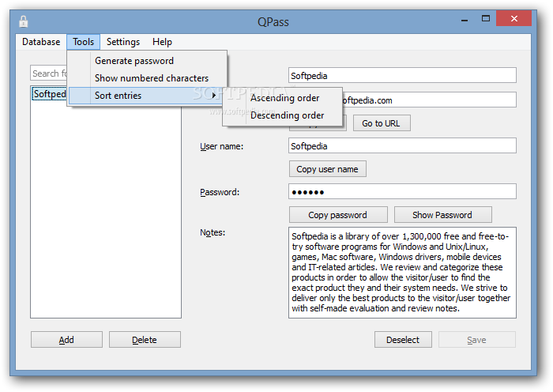
Task: Click the Go to URL button
Action: (382, 123)
